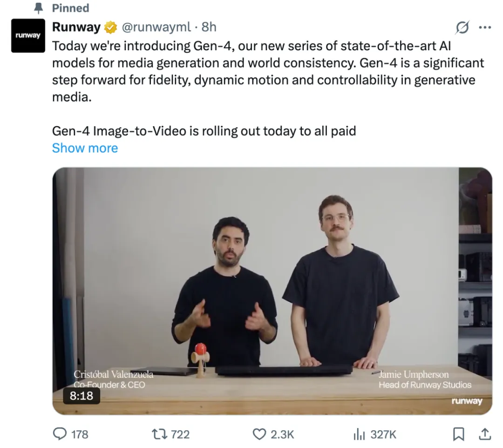Open the share post icon
Image resolution: width=503 pixels, height=448 pixels.
[485, 434]
